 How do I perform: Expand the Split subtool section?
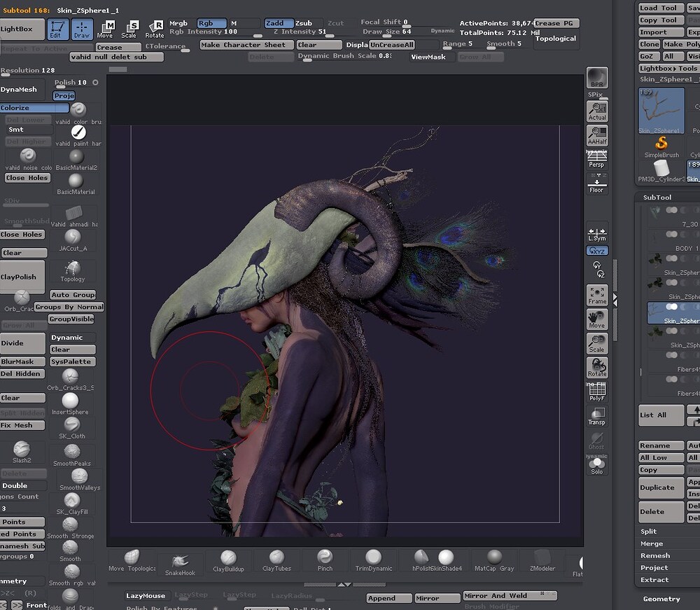(x=649, y=532)
